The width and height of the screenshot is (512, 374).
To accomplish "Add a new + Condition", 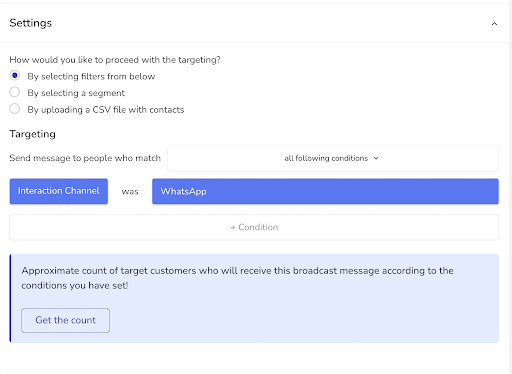I will 254,227.
